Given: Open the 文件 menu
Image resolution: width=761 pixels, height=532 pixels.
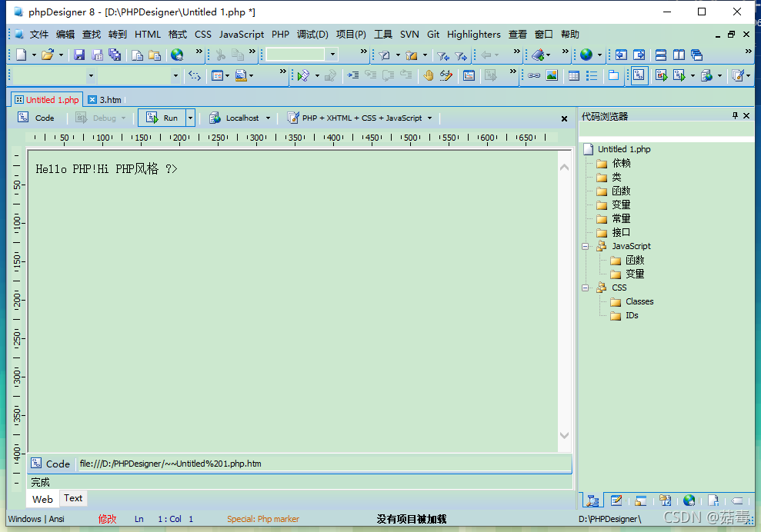Looking at the screenshot, I should click(38, 35).
